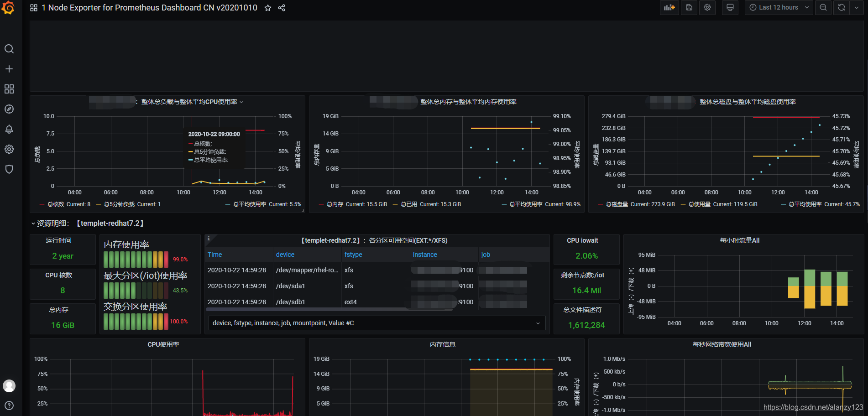Screen dimensions: 868x416
Task: Open the user profile avatar
Action: [9, 386]
